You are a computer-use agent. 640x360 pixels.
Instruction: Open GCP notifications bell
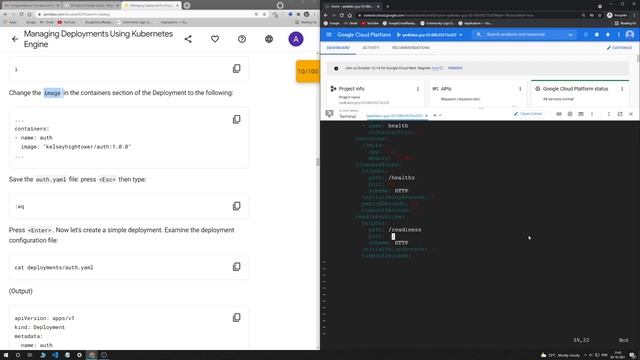[608, 35]
